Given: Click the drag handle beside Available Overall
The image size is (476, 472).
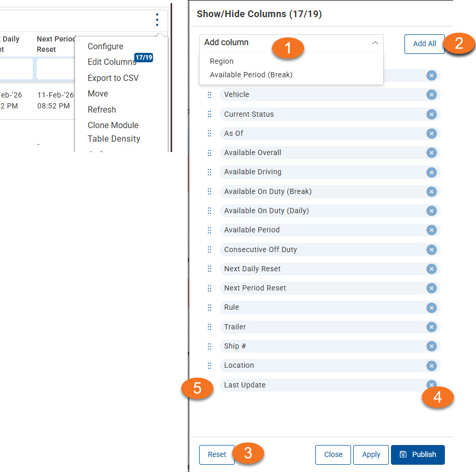Looking at the screenshot, I should (x=209, y=153).
